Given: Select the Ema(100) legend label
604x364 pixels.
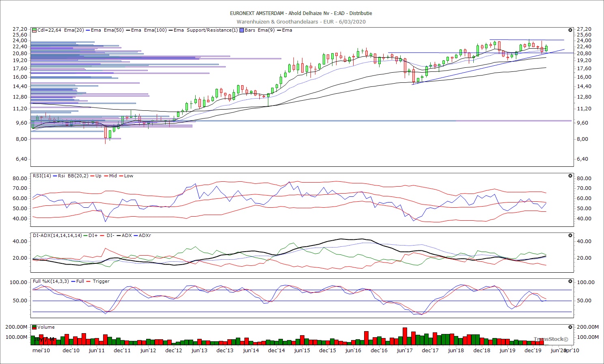Looking at the screenshot, I should point(155,30).
